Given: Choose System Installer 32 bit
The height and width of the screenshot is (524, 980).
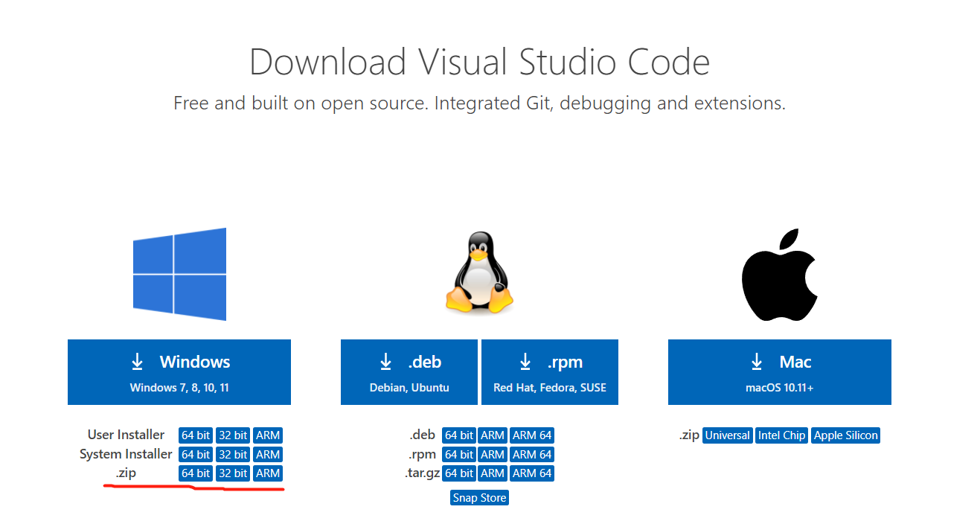Looking at the screenshot, I should pyautogui.click(x=233, y=455).
